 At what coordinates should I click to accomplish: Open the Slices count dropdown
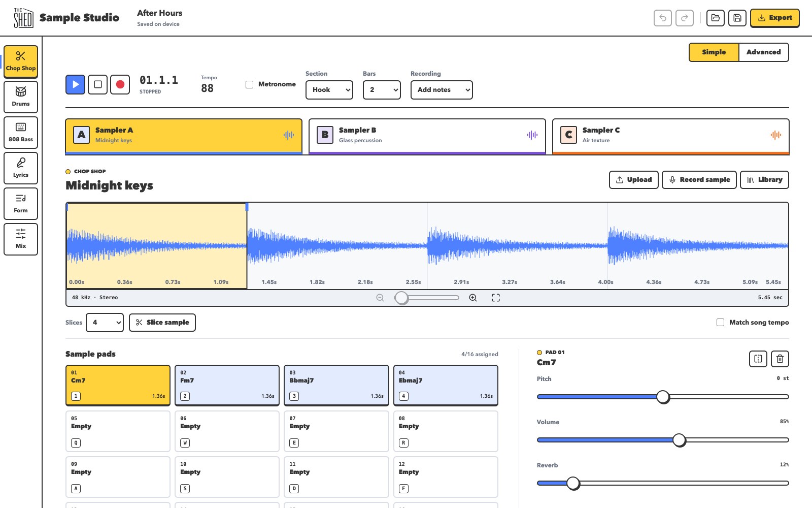point(105,323)
